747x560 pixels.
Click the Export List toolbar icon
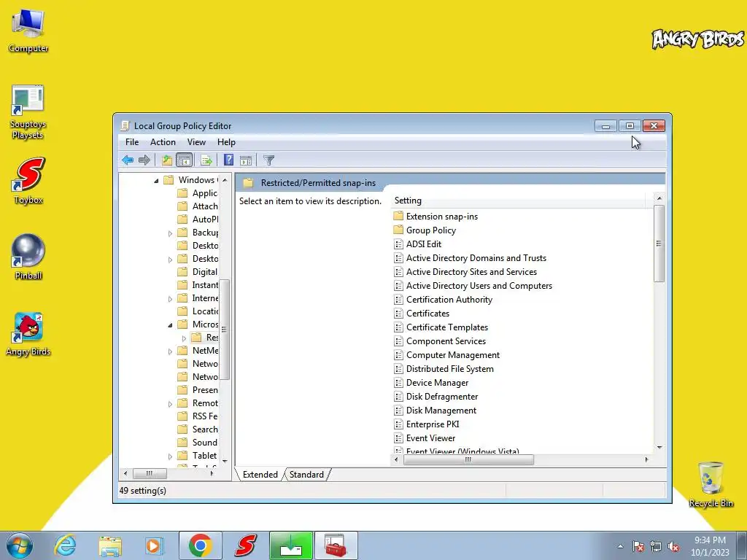click(206, 160)
